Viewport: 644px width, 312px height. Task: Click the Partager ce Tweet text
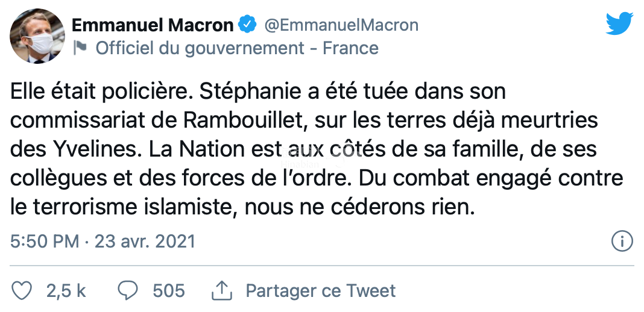321,291
